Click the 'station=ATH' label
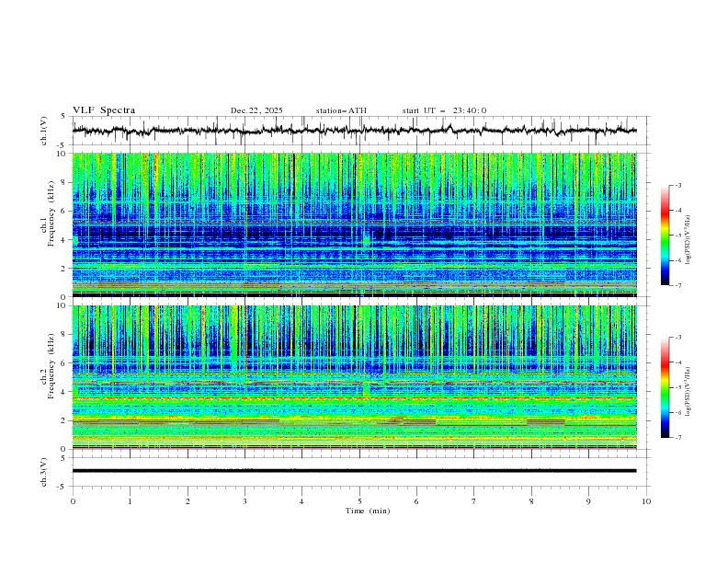 pos(341,110)
